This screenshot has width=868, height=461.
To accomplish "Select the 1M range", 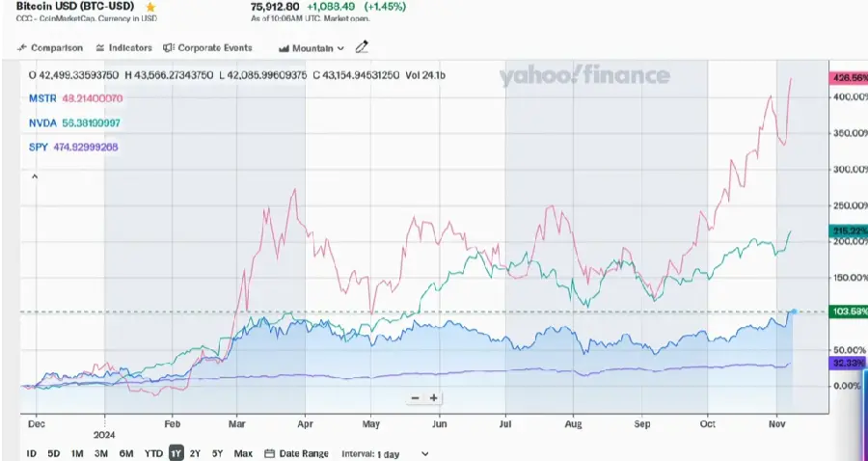I will (x=77, y=454).
